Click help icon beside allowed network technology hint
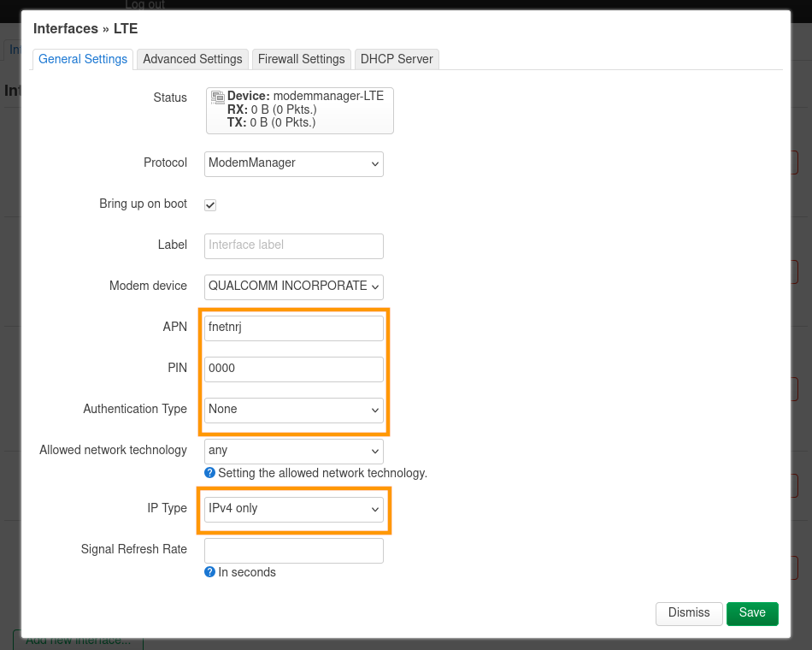Image resolution: width=812 pixels, height=650 pixels. [x=209, y=473]
